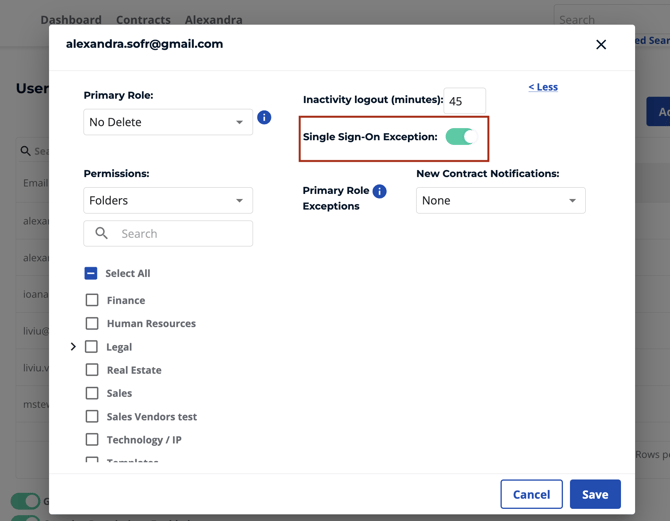This screenshot has width=670, height=521.
Task: Open the Primary Role dropdown
Action: pos(168,122)
